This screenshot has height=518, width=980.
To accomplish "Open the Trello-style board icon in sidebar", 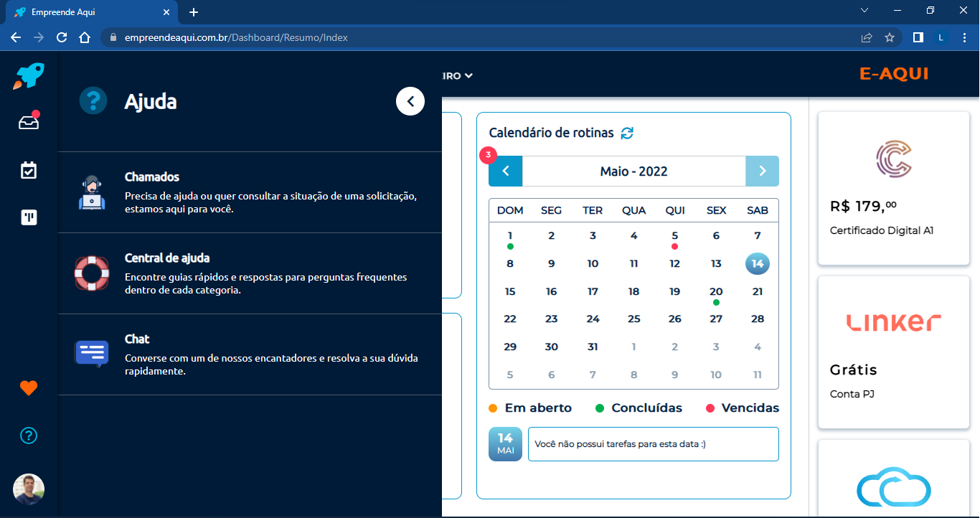I will (29, 217).
